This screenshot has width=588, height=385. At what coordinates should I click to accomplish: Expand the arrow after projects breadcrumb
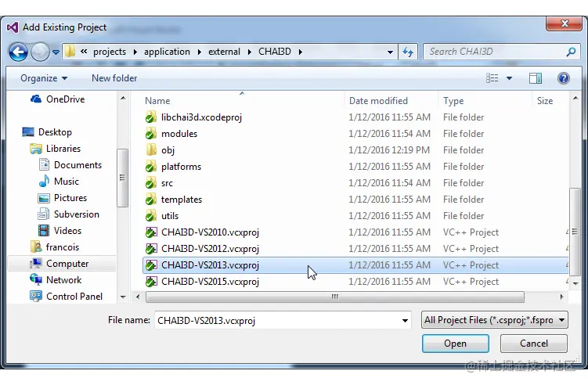click(135, 52)
